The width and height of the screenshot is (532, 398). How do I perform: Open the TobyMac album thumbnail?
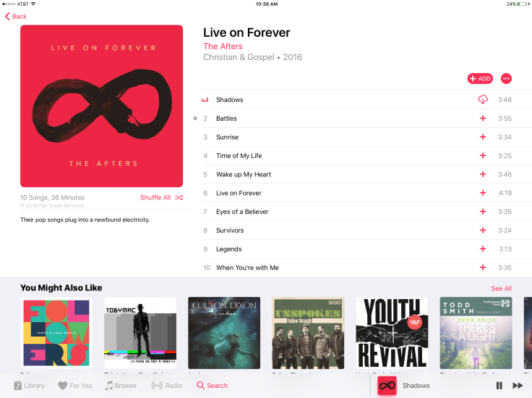[x=140, y=333]
